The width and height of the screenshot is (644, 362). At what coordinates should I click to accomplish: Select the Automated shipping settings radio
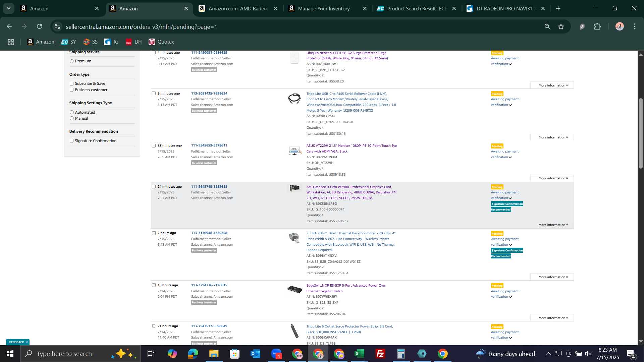(71, 112)
